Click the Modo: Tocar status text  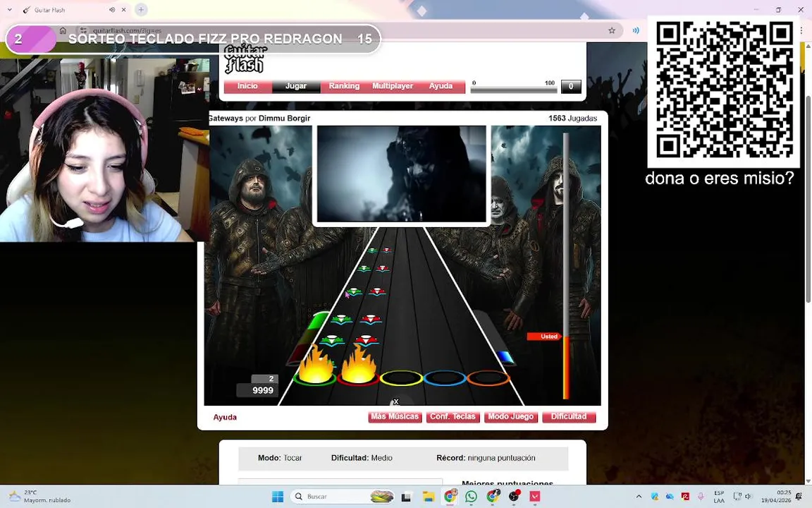pyautogui.click(x=280, y=458)
